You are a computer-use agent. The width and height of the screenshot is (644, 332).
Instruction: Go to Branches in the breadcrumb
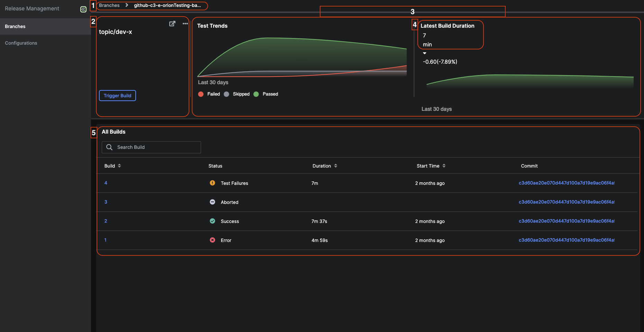pos(109,6)
